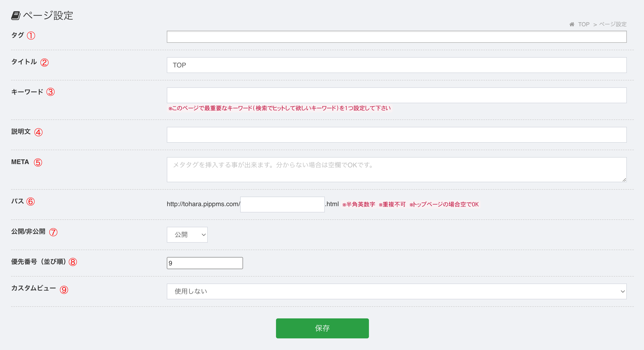Image resolution: width=644 pixels, height=350 pixels.
Task: Focus the タグ input field
Action: click(x=397, y=37)
